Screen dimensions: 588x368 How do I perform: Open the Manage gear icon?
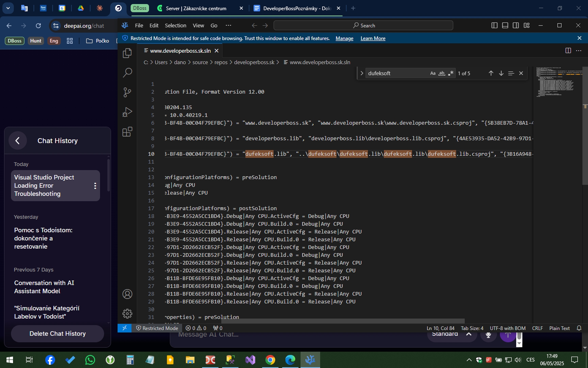point(127,313)
